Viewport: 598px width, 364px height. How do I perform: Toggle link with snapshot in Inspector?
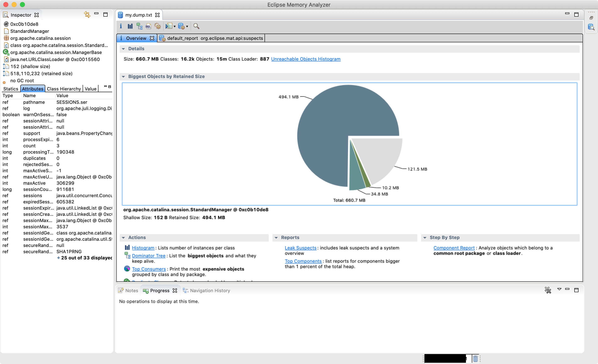(87, 15)
